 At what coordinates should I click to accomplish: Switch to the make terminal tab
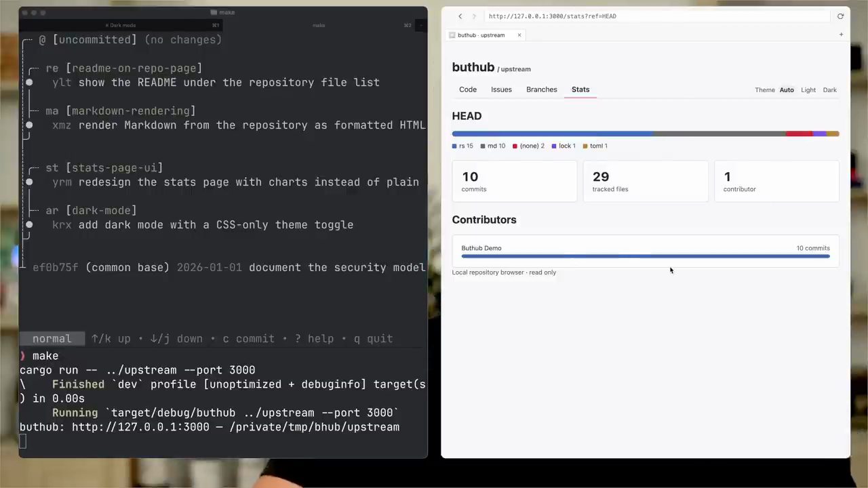(x=319, y=25)
